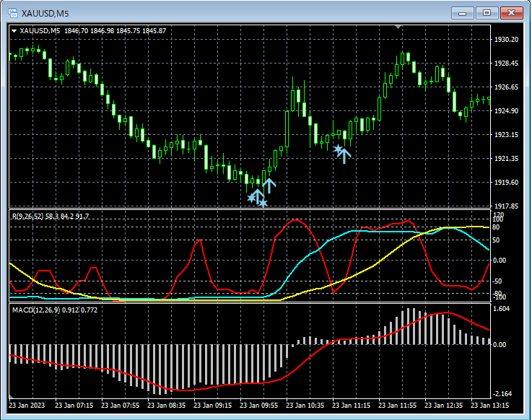Maximize the XAUUSD,M5 chart window

click(487, 13)
